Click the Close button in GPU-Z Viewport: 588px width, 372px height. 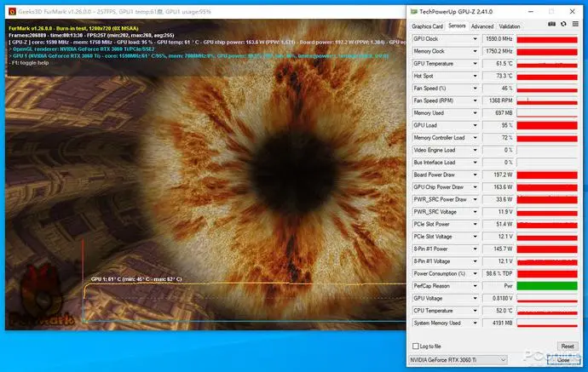tap(563, 359)
